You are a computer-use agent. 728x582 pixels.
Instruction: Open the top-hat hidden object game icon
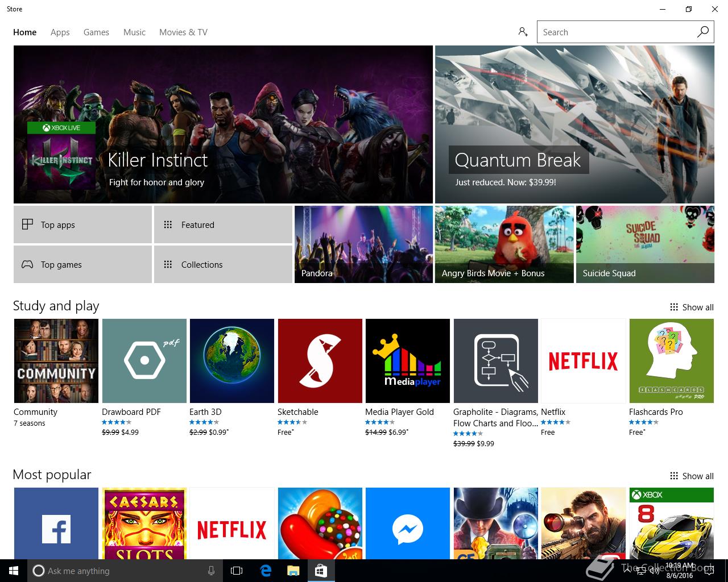tap(495, 523)
